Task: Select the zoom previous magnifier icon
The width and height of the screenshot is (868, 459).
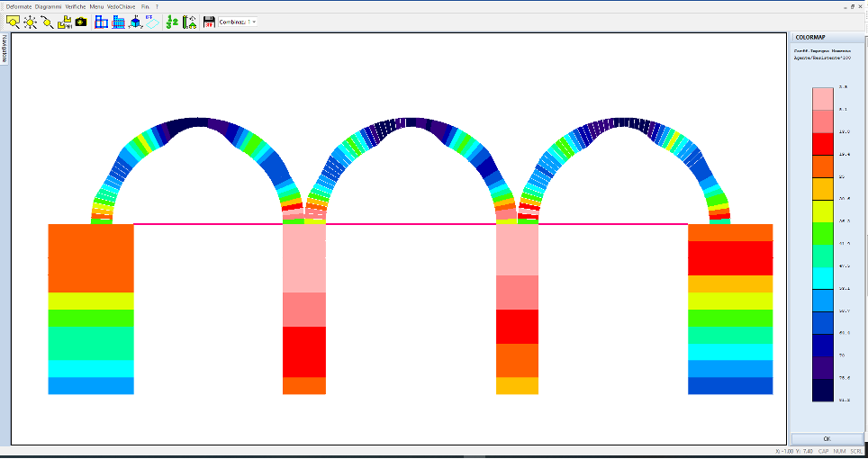Action: 47,22
